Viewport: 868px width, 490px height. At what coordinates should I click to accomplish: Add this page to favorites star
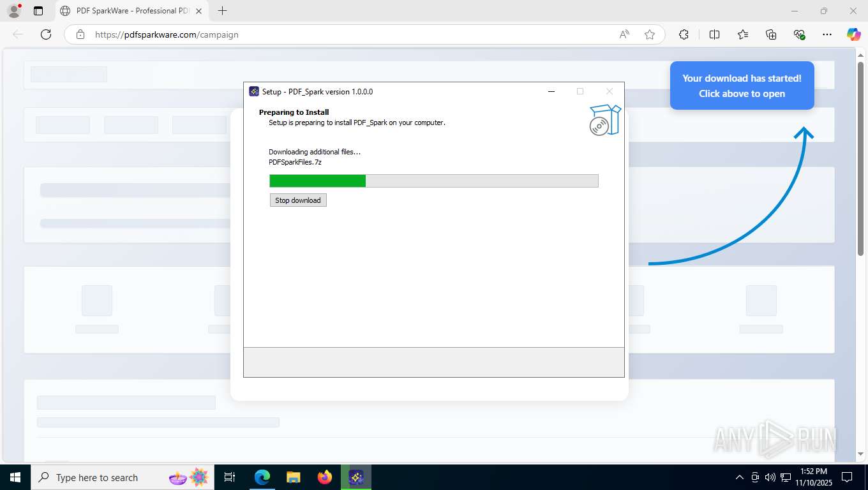[x=650, y=34]
